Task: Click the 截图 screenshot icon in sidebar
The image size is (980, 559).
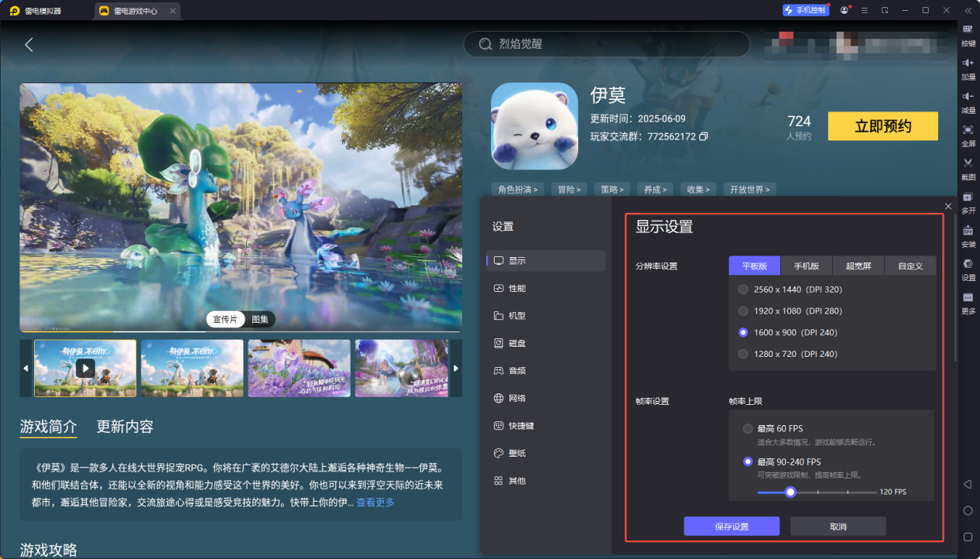Action: tap(967, 164)
